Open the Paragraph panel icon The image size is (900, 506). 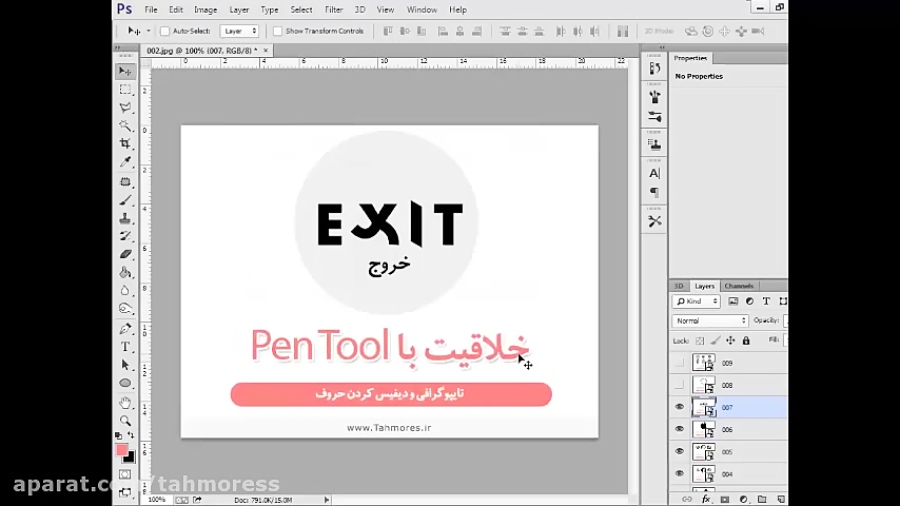[x=654, y=192]
